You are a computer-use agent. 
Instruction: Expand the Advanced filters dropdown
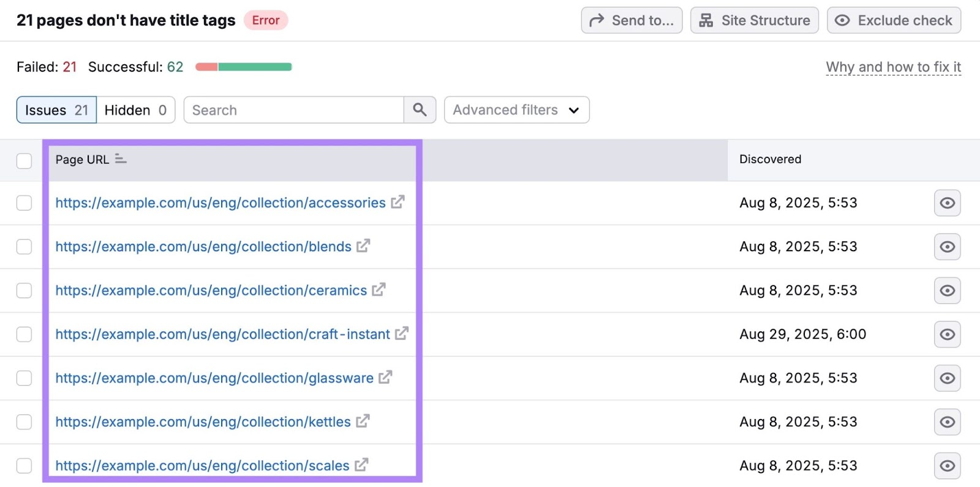516,110
